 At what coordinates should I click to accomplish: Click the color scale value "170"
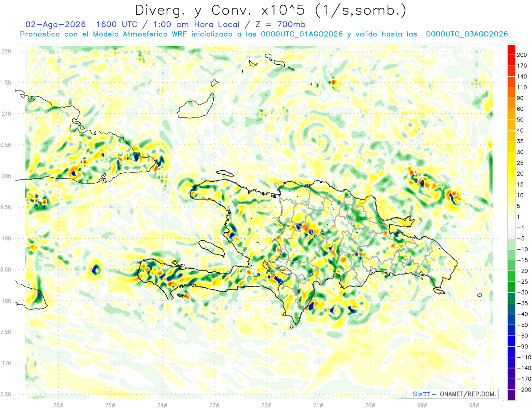coord(522,66)
